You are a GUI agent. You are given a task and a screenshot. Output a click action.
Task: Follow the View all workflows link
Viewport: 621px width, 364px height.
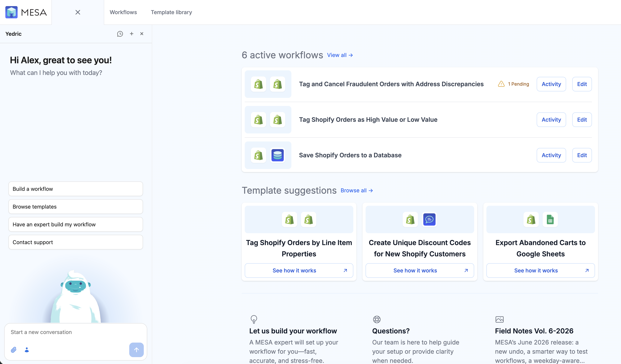(340, 55)
